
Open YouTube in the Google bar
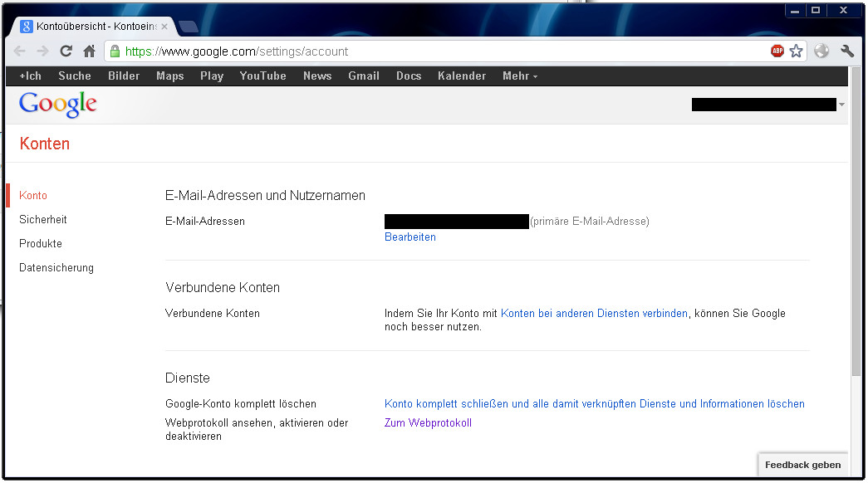tap(263, 76)
